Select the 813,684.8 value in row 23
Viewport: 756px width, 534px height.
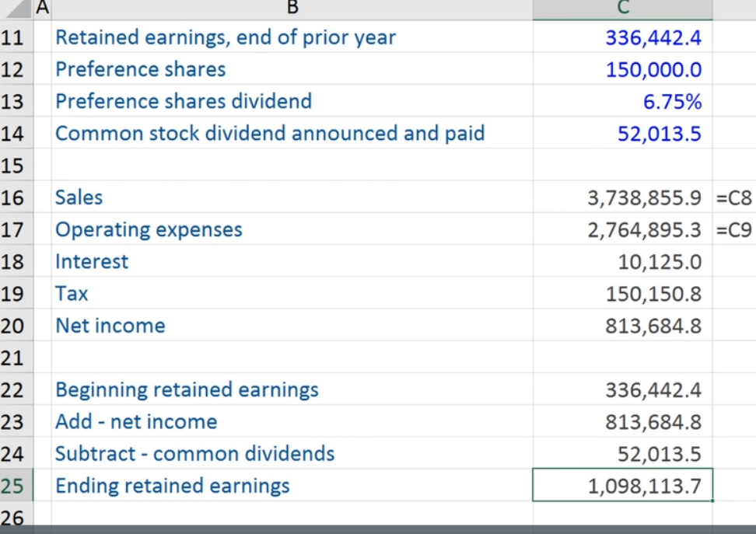pyautogui.click(x=622, y=421)
